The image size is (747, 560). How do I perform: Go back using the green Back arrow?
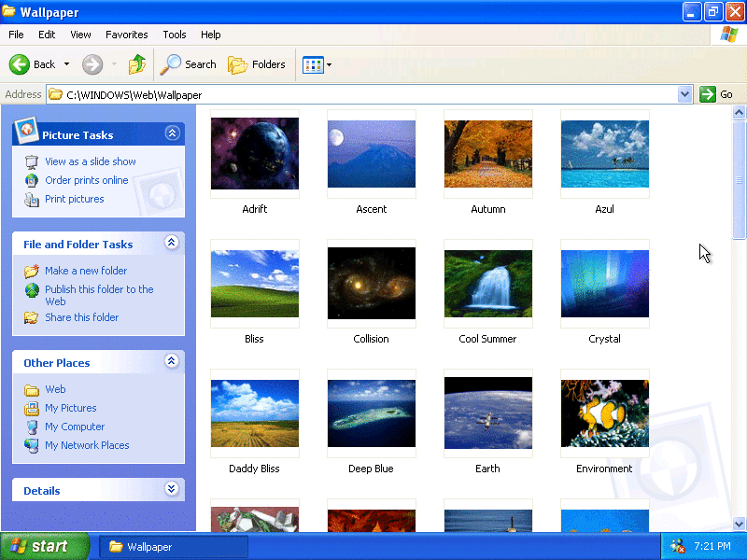click(20, 64)
